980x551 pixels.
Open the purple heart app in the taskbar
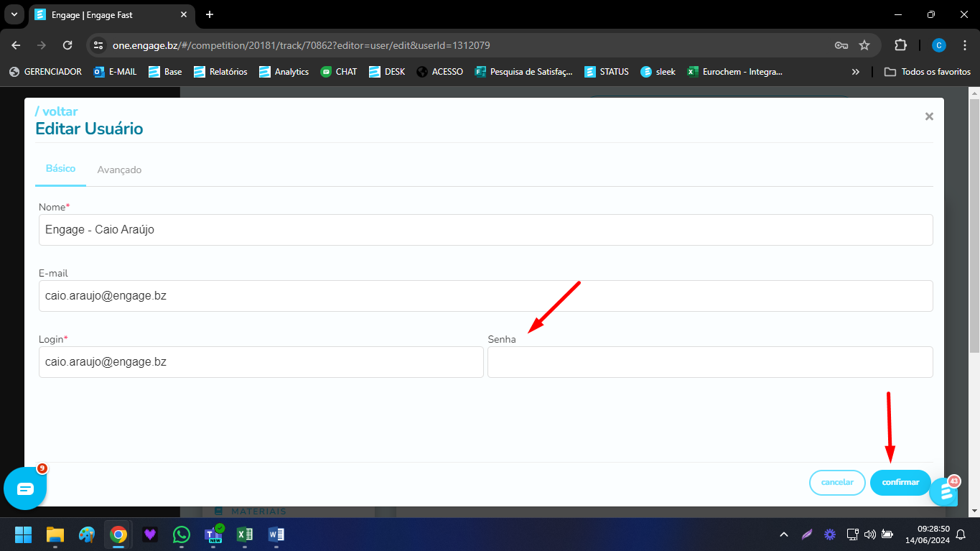pyautogui.click(x=150, y=534)
